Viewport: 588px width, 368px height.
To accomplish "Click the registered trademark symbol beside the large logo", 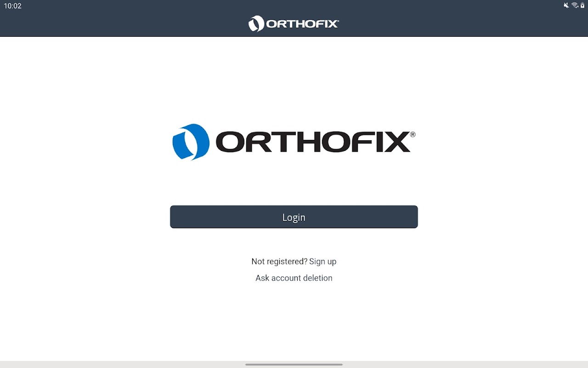I will pyautogui.click(x=413, y=134).
